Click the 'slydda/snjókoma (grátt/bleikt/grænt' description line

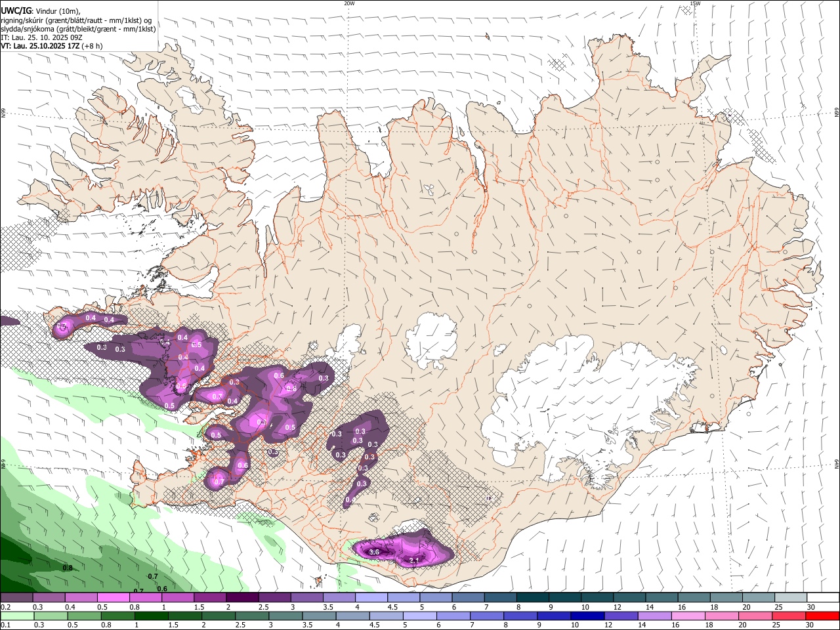click(78, 29)
